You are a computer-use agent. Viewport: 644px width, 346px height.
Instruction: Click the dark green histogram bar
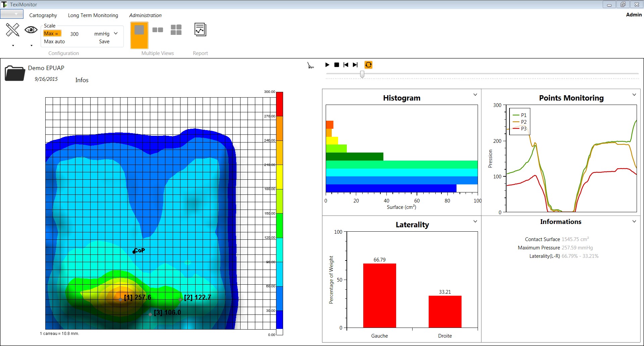pyautogui.click(x=355, y=157)
